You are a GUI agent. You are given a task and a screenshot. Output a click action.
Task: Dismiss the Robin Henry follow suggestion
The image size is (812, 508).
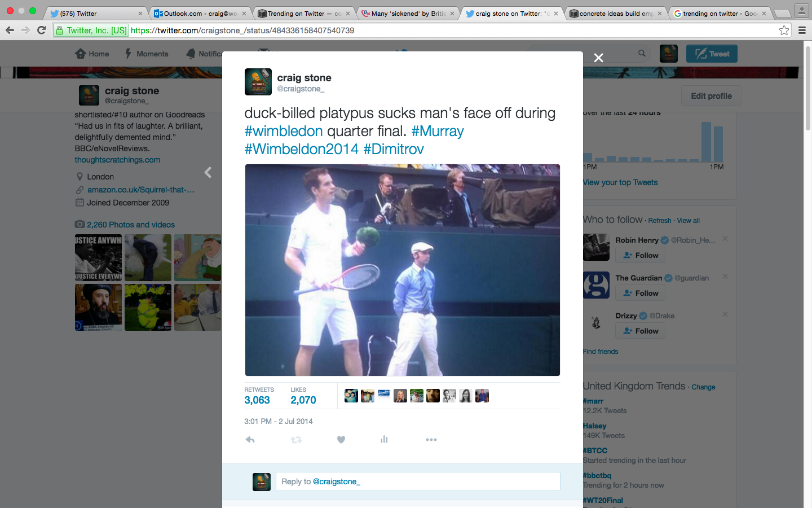click(x=725, y=239)
